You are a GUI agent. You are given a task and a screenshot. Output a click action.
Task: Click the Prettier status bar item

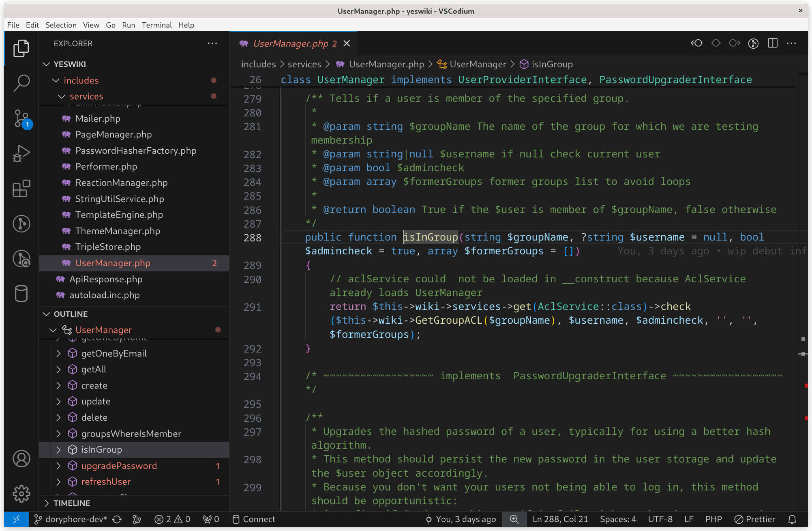pyautogui.click(x=754, y=519)
